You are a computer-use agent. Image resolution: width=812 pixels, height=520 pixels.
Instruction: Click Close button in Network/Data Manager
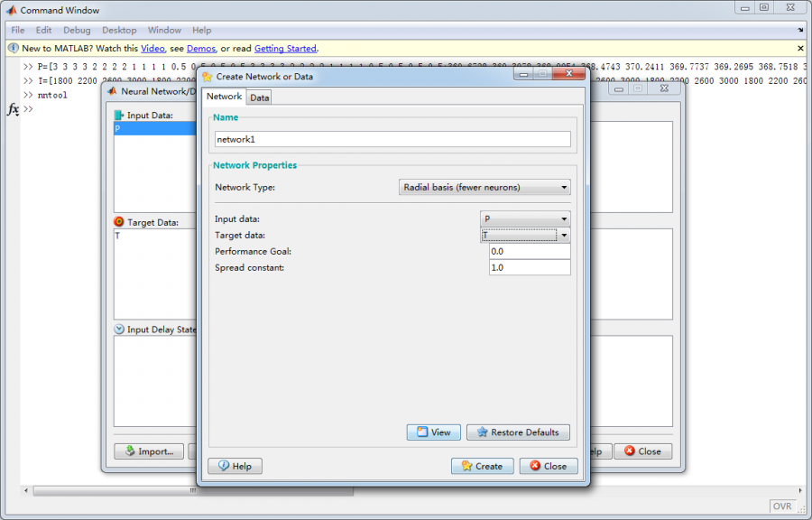coord(642,451)
